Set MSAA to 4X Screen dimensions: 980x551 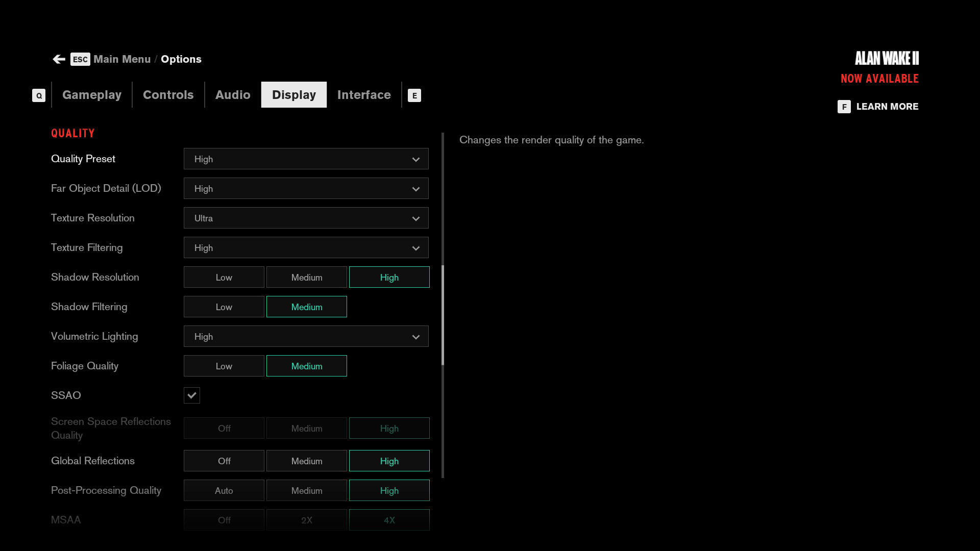[389, 520]
